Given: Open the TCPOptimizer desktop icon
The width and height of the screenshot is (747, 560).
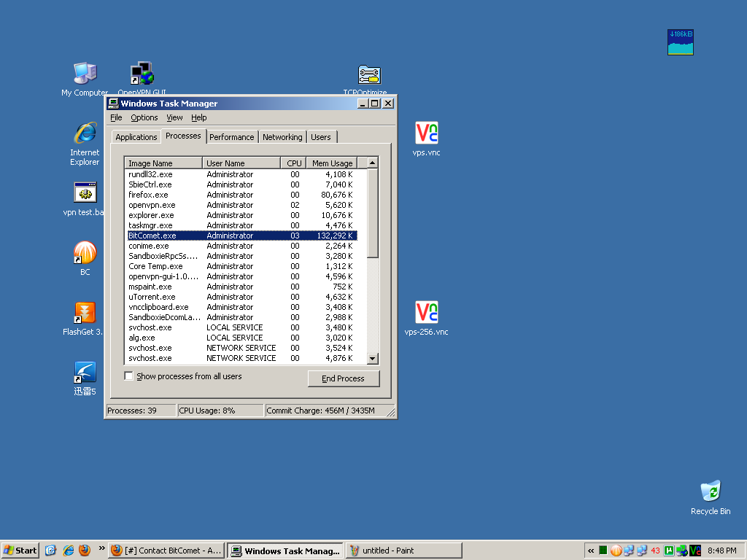Looking at the screenshot, I should [x=369, y=79].
